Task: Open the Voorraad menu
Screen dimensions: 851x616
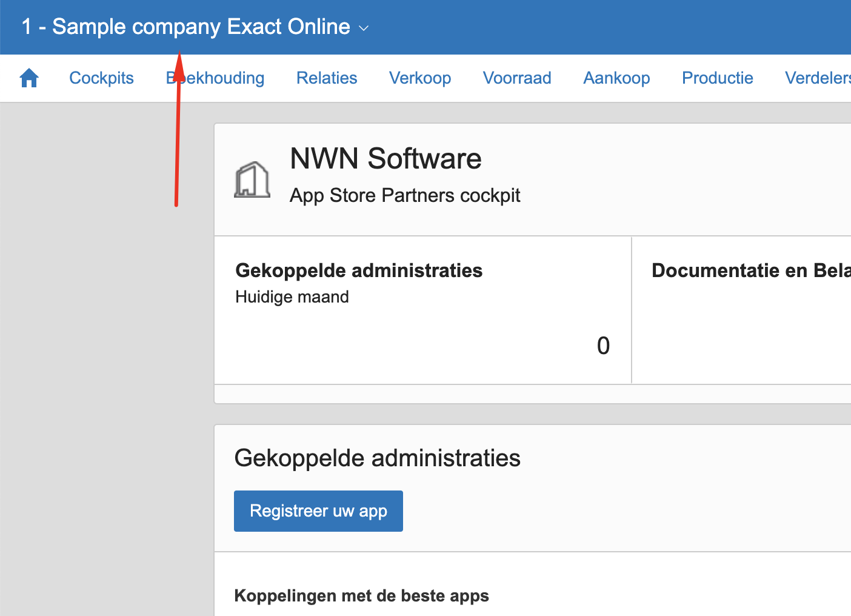Action: 517,78
